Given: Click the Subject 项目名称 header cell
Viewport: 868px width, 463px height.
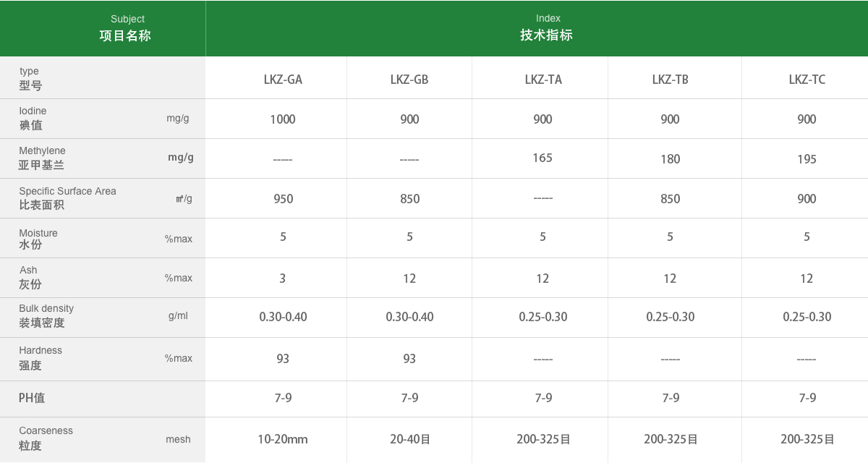Looking at the screenshot, I should click(x=125, y=28).
